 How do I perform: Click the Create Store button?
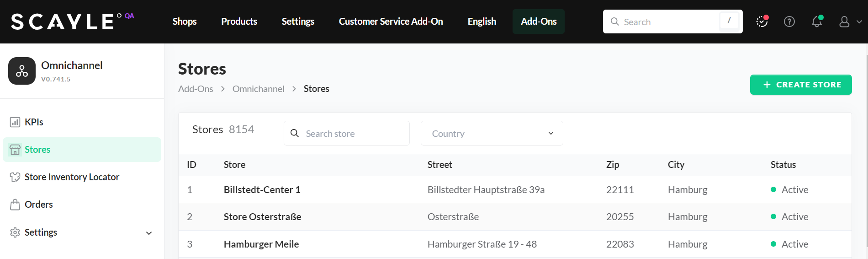(800, 85)
